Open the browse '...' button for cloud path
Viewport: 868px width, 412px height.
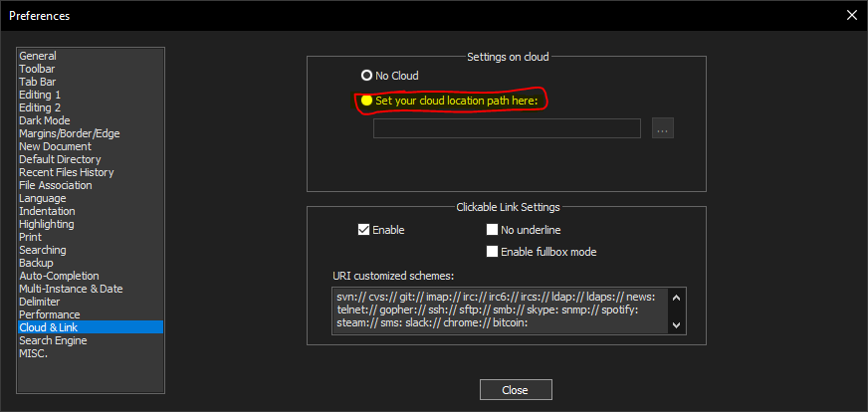click(663, 128)
